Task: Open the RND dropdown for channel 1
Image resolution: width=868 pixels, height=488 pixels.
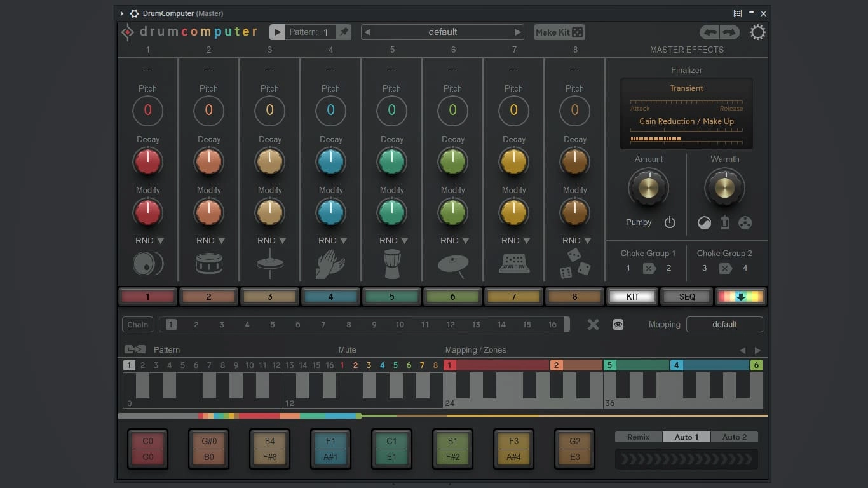Action: point(150,241)
